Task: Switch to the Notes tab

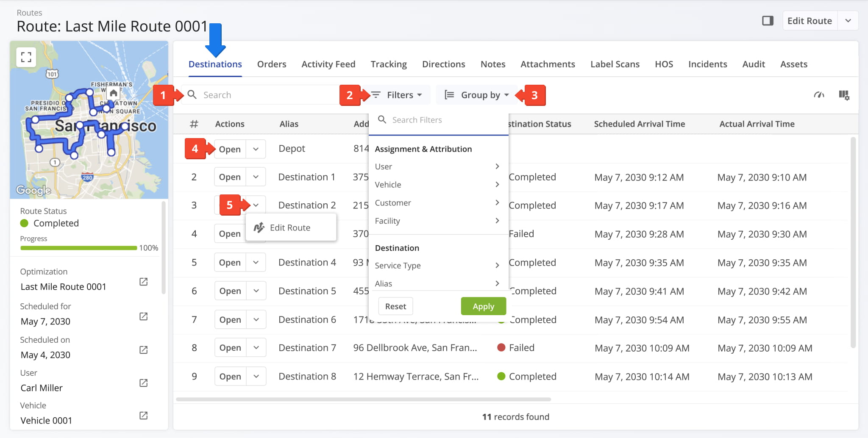Action: (x=493, y=64)
